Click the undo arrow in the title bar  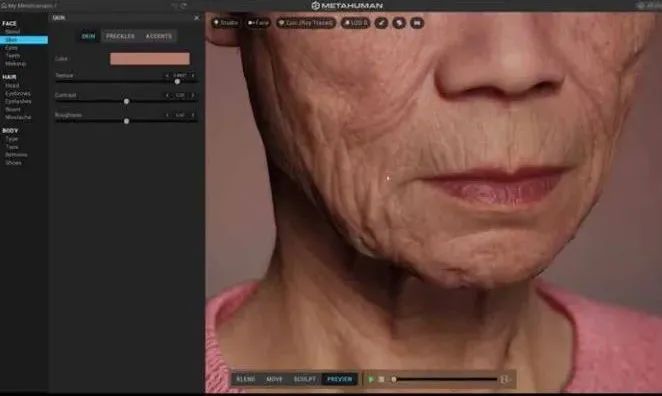coord(174,5)
